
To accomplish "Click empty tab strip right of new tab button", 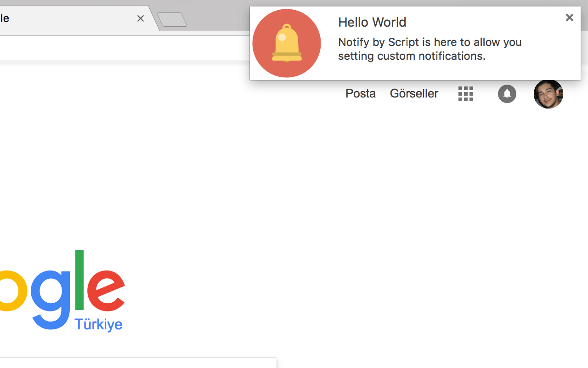I will tap(216, 18).
